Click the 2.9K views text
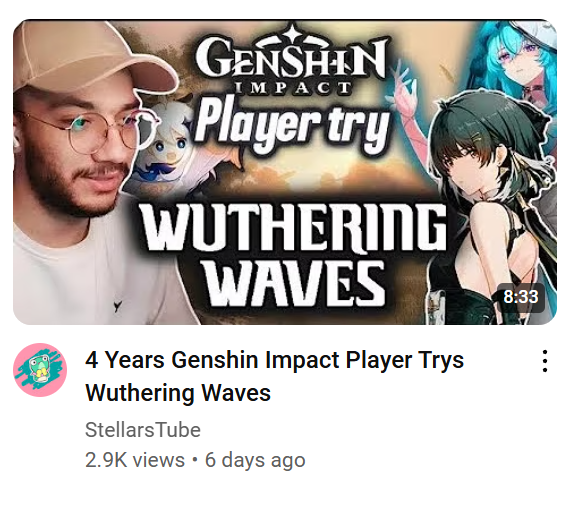This screenshot has height=512, width=570. pos(135,460)
